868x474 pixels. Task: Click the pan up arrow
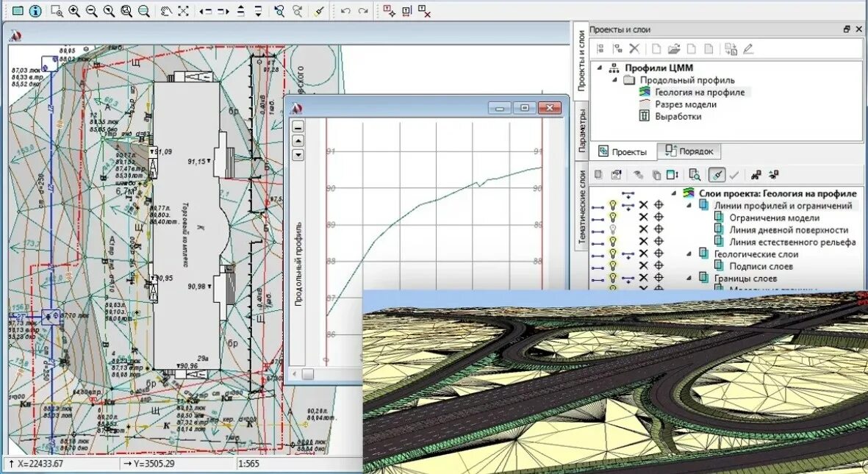pyautogui.click(x=241, y=10)
